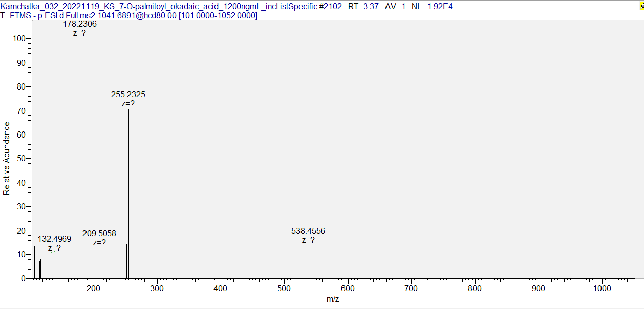The width and height of the screenshot is (644, 309).
Task: Click the 178.2306 peak label
Action: coord(80,24)
